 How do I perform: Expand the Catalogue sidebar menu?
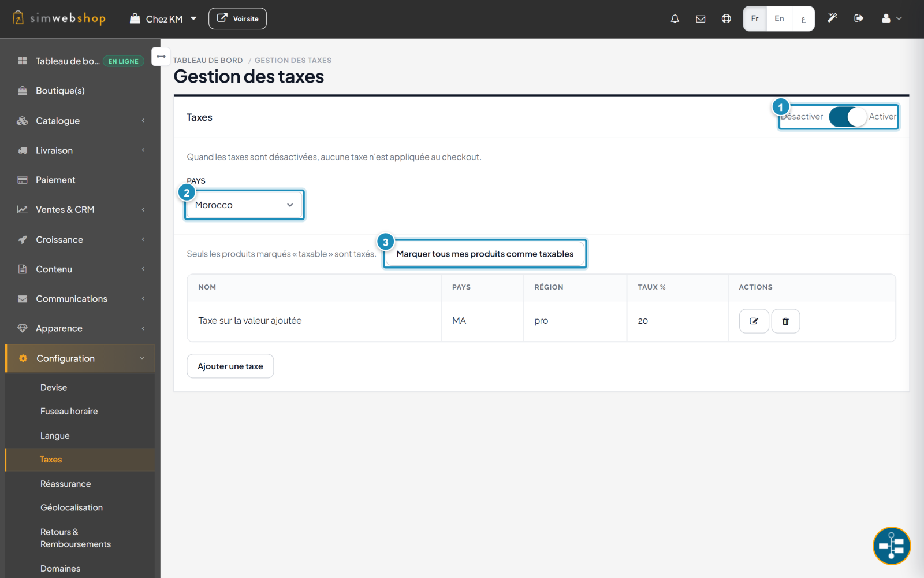[x=80, y=121]
